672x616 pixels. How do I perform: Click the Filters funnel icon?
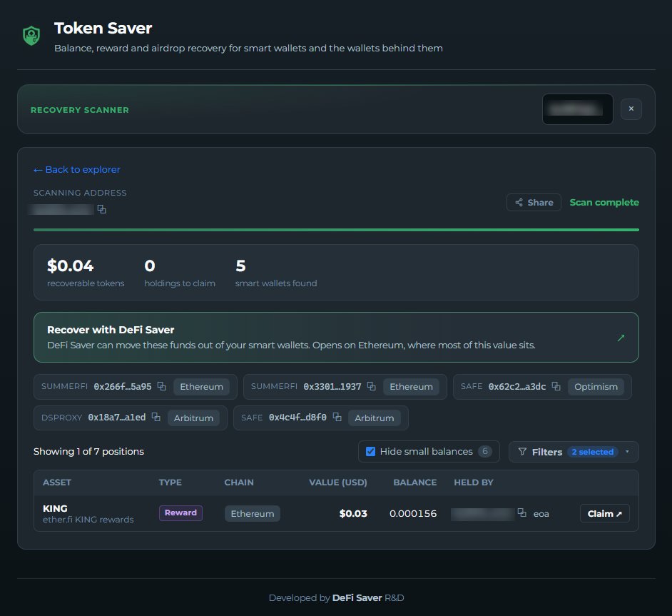(522, 451)
